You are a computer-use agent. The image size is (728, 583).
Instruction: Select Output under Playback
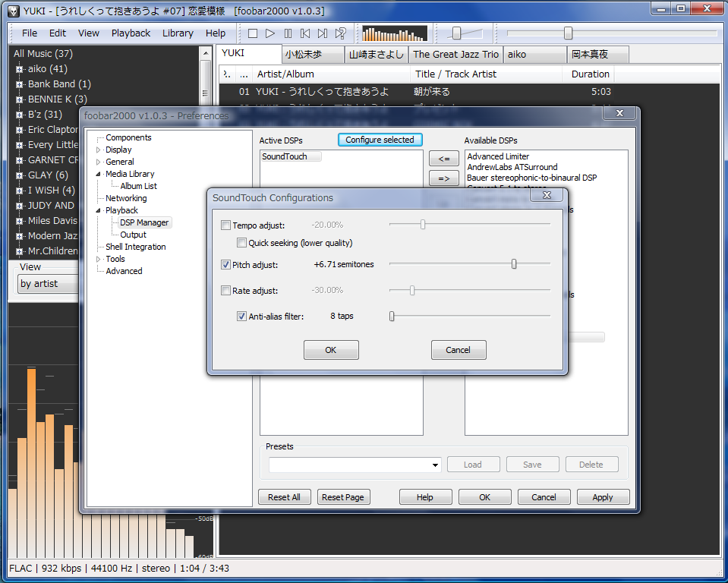point(134,235)
